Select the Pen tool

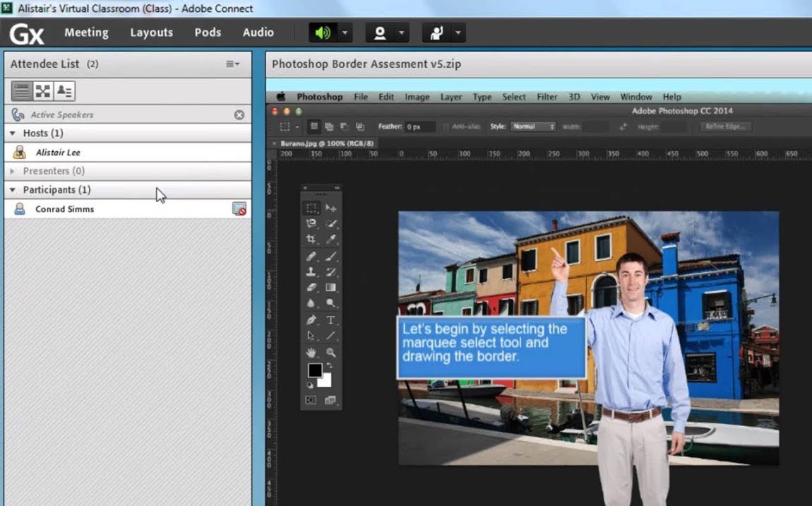311,320
